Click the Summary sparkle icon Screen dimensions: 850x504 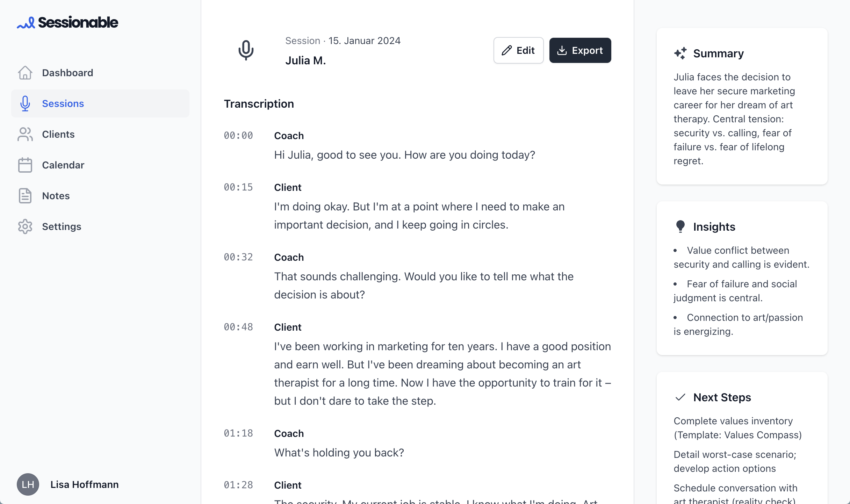(680, 53)
